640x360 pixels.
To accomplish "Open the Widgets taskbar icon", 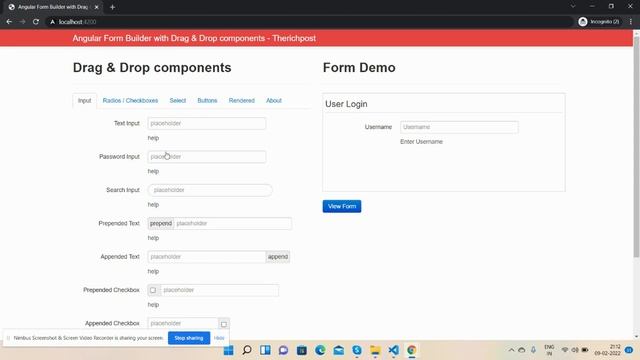I will pyautogui.click(x=265, y=350).
